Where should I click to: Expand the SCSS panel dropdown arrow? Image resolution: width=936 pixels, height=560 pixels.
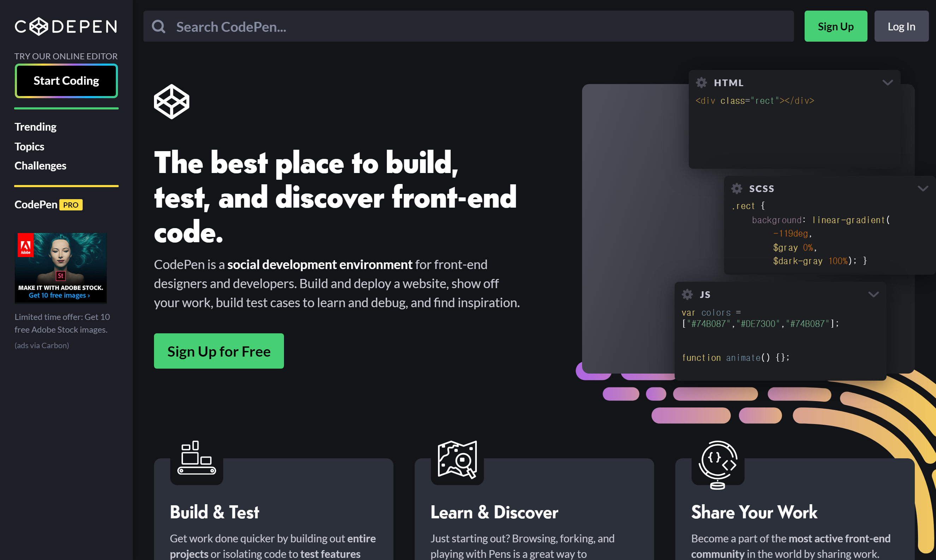point(923,189)
